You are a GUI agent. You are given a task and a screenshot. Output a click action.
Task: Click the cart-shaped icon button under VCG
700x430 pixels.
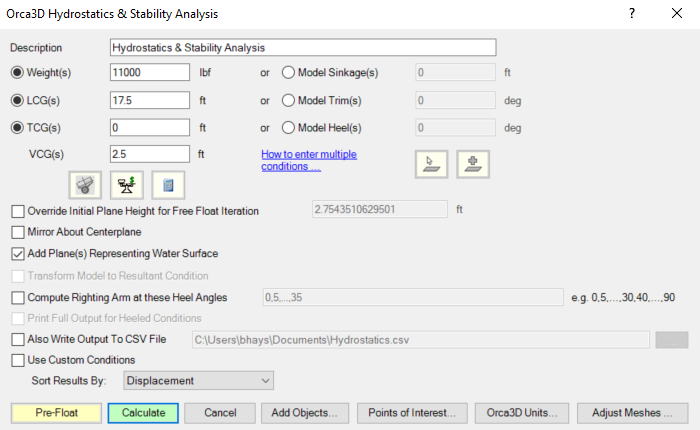[85, 185]
